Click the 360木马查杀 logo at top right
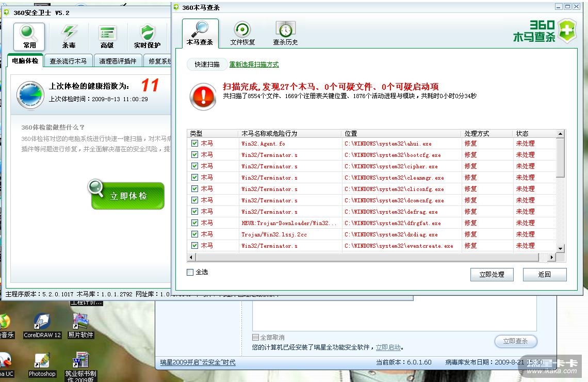The width and height of the screenshot is (588, 382). 545,31
